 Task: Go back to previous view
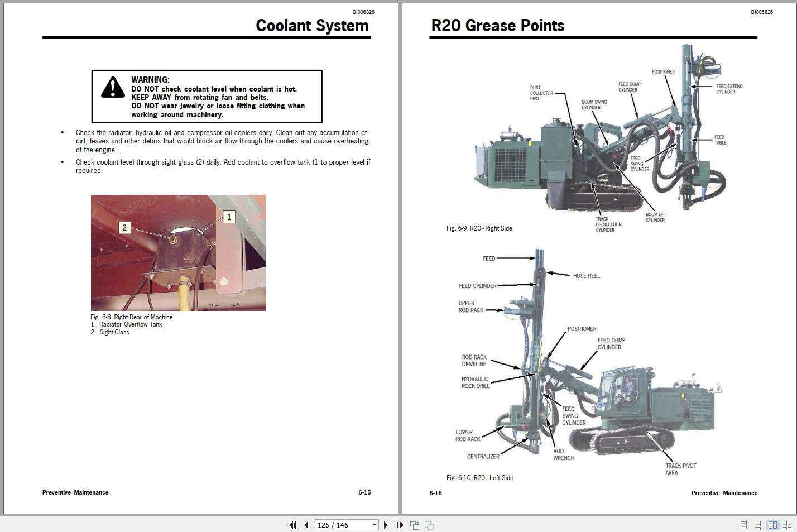(415, 525)
